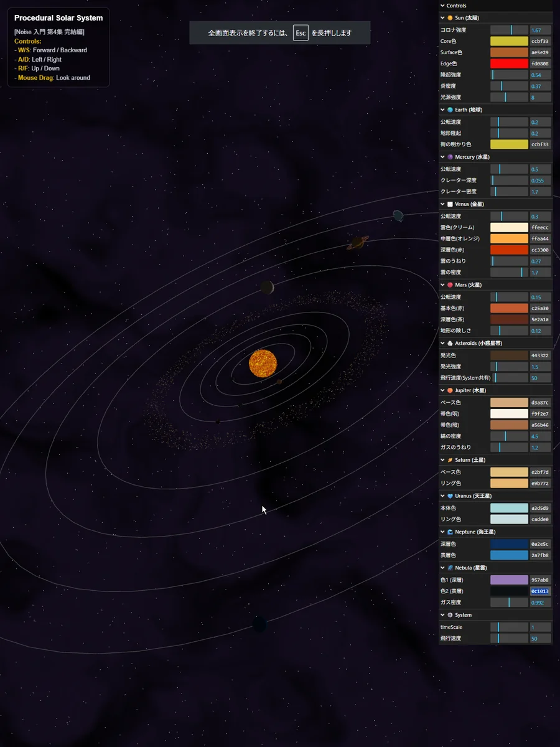
Task: Click the コロナ強度 value field 1.67
Action: [x=540, y=30]
